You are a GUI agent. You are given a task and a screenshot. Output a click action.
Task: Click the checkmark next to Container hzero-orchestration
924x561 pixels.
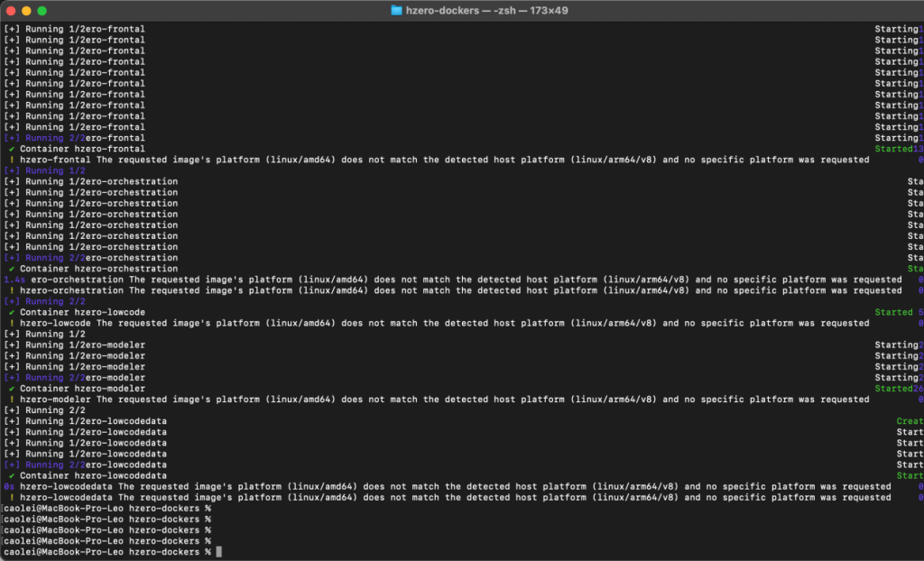12,269
